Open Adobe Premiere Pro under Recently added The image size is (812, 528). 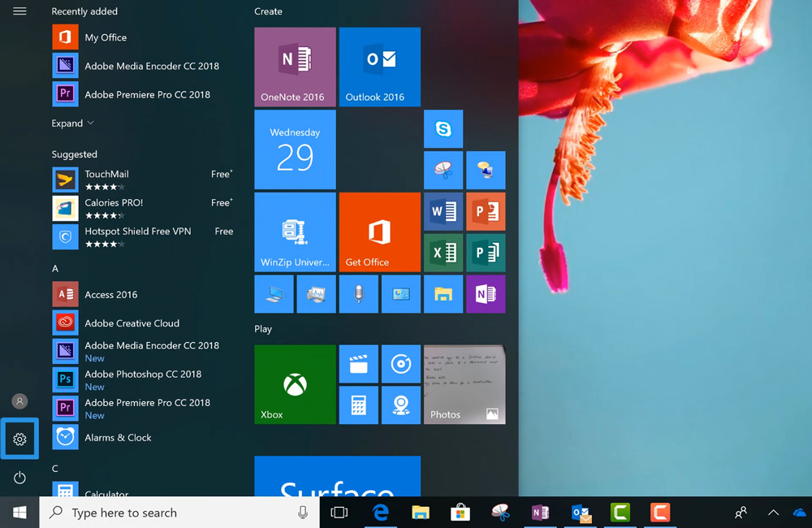pyautogui.click(x=142, y=94)
